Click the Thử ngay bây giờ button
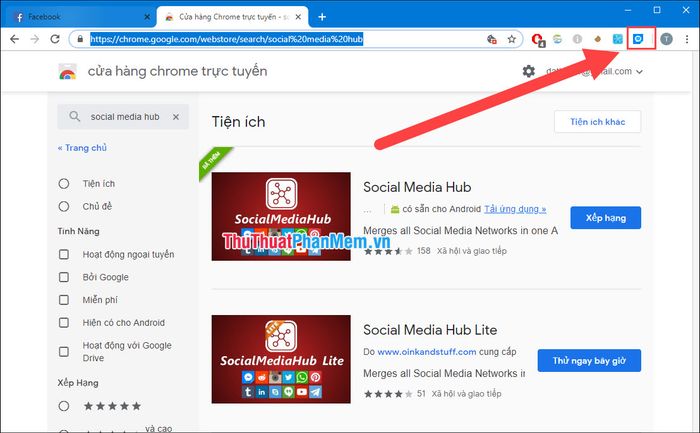 pos(589,361)
